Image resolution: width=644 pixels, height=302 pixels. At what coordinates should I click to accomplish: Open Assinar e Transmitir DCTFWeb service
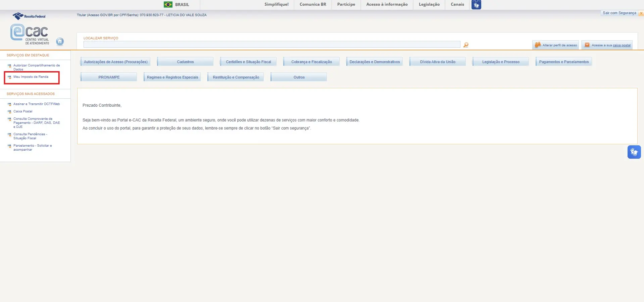(x=36, y=104)
